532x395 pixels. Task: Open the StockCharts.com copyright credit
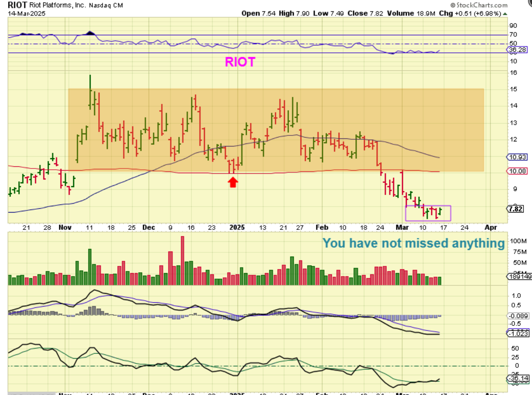tap(478, 5)
